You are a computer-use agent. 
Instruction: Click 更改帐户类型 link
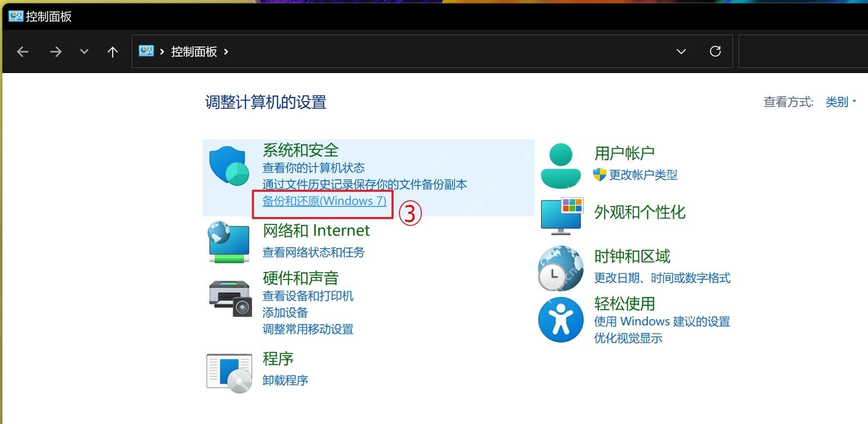pos(643,175)
